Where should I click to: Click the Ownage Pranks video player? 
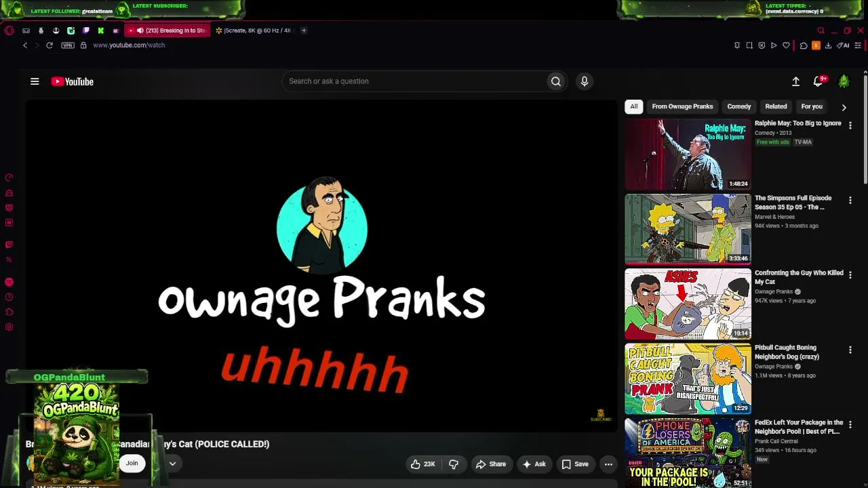pos(321,266)
